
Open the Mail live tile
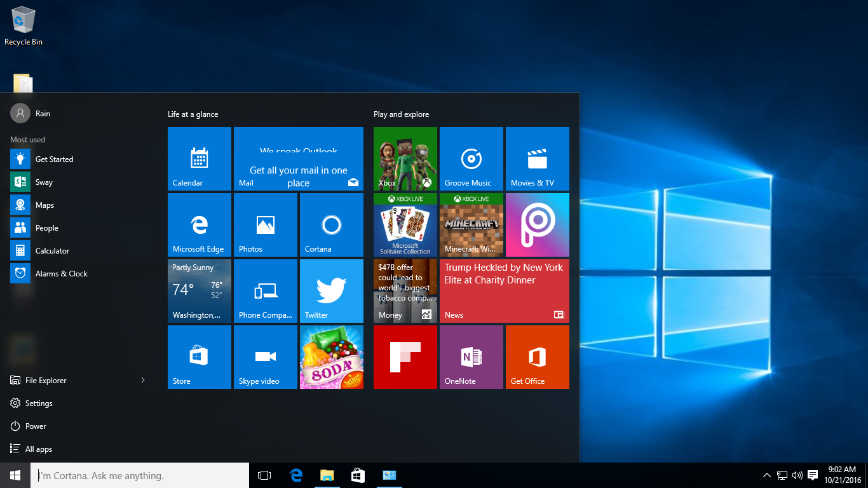pos(299,159)
